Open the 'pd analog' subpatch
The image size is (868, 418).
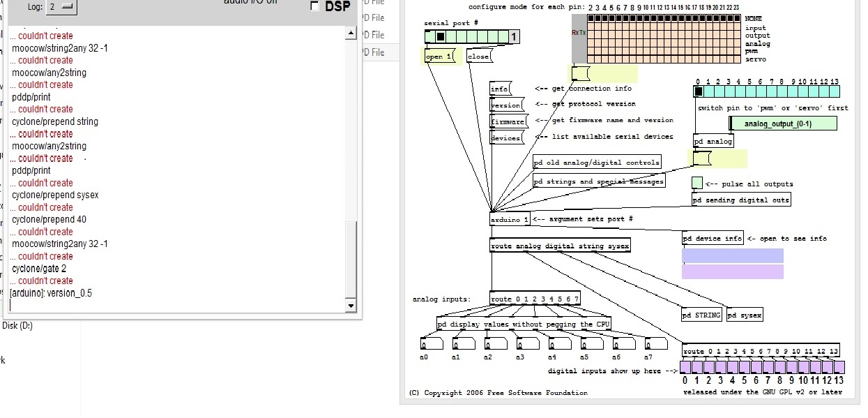pyautogui.click(x=713, y=141)
